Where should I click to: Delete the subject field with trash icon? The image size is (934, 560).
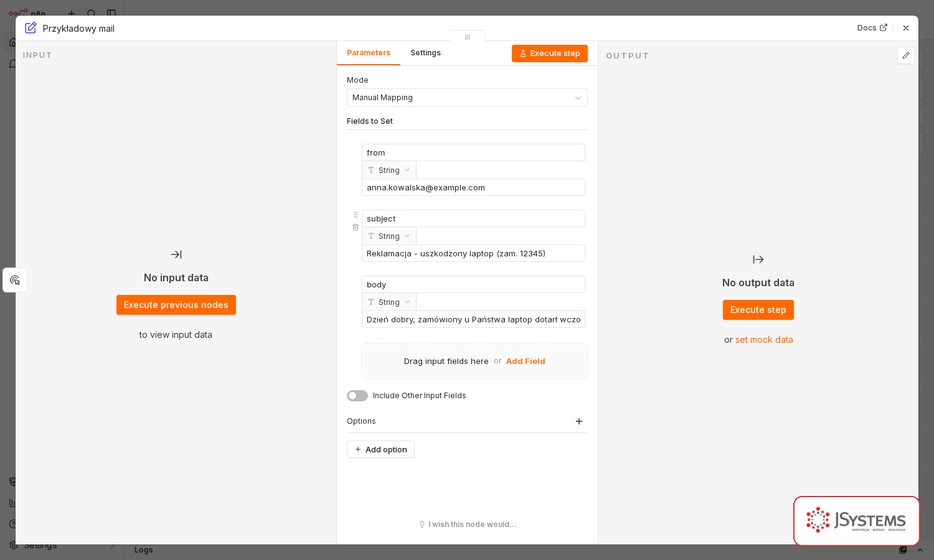(356, 227)
